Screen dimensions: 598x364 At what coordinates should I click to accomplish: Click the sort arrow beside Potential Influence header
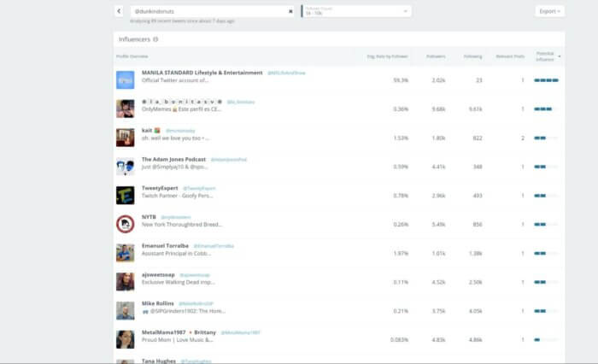(x=559, y=56)
